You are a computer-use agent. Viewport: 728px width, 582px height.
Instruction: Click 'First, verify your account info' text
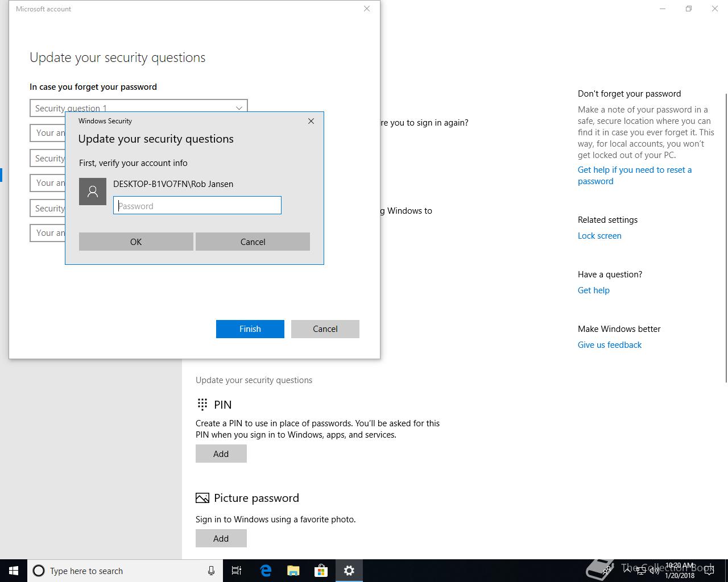pos(133,163)
